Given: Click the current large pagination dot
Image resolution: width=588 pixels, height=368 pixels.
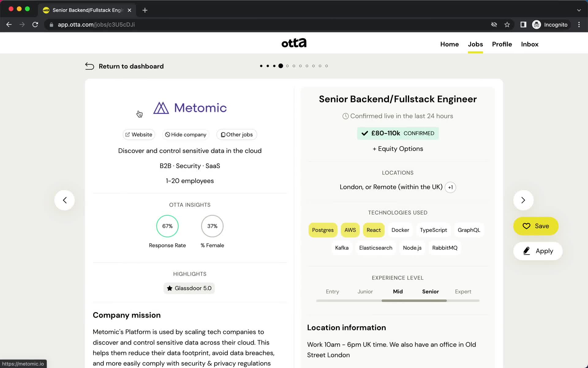Looking at the screenshot, I should pyautogui.click(x=281, y=66).
